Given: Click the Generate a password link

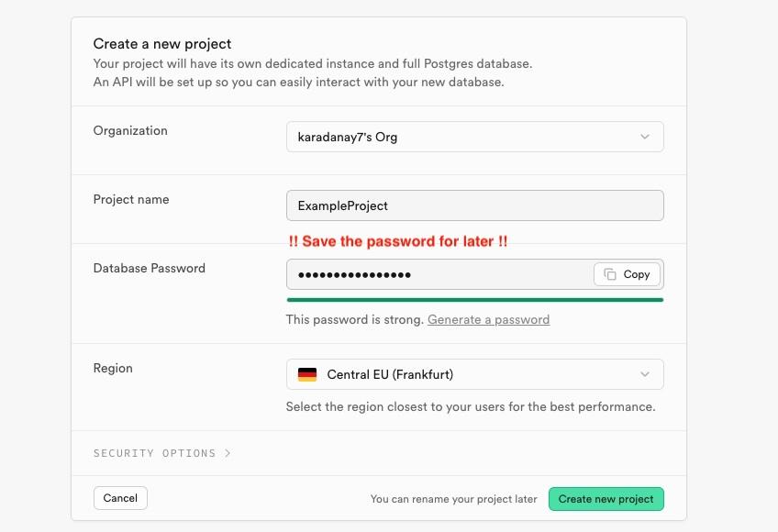Looking at the screenshot, I should point(488,319).
